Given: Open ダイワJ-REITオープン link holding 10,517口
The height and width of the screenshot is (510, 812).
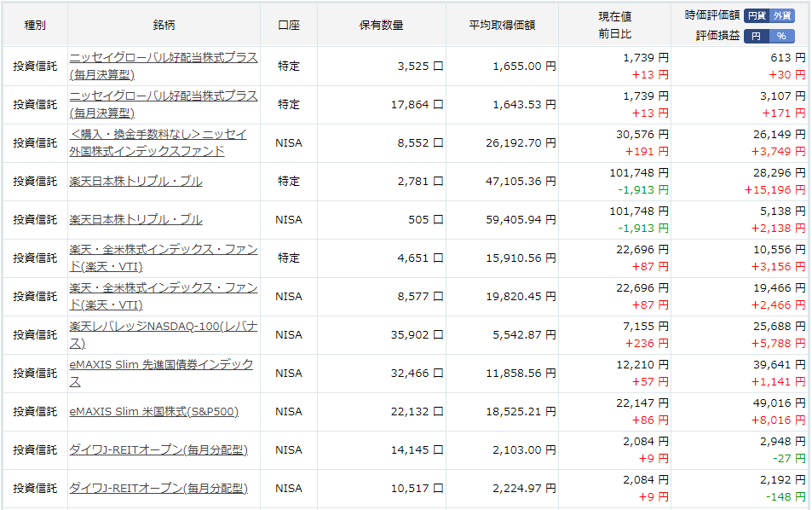Looking at the screenshot, I should coord(158,488).
